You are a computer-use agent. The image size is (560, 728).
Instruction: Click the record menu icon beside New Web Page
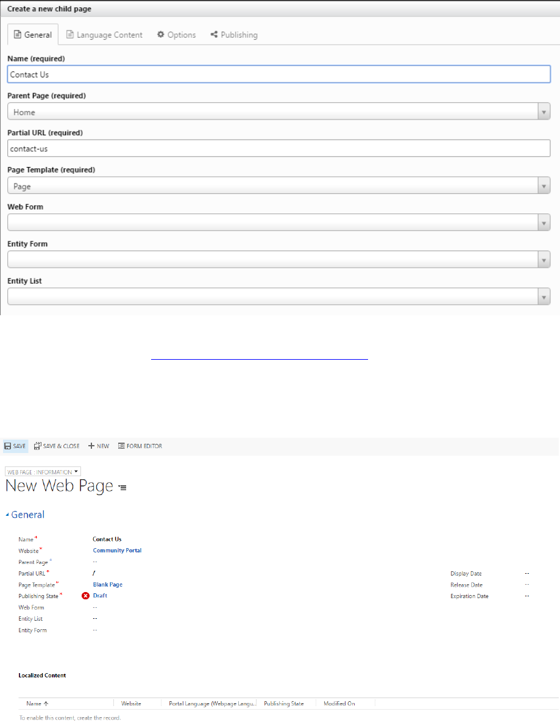pos(122,488)
